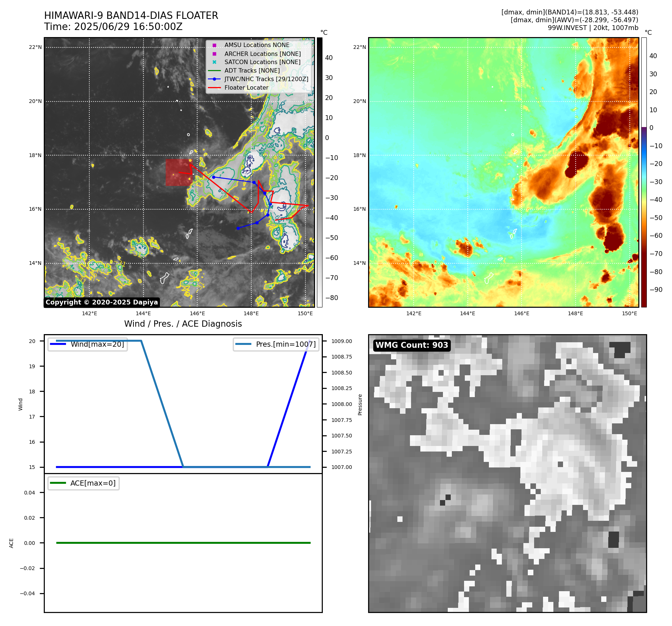Click the rainbow AWV temperature colorbar

(x=644, y=172)
